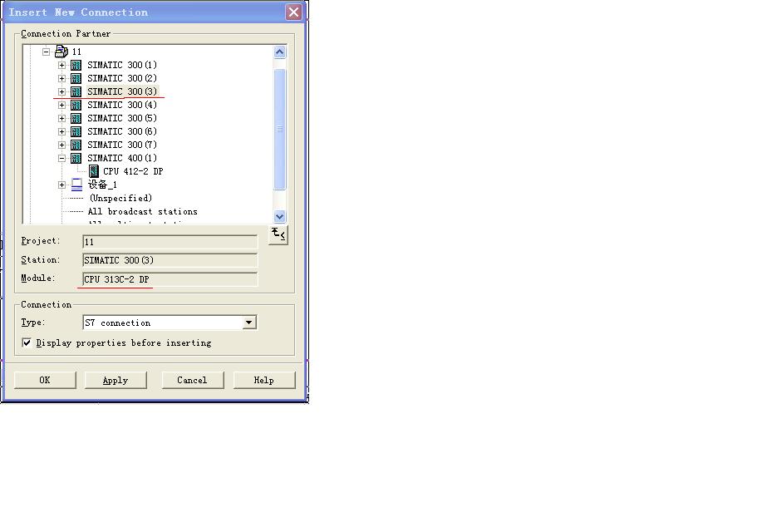
Task: Select the All broadcast stations entry
Action: tap(143, 211)
